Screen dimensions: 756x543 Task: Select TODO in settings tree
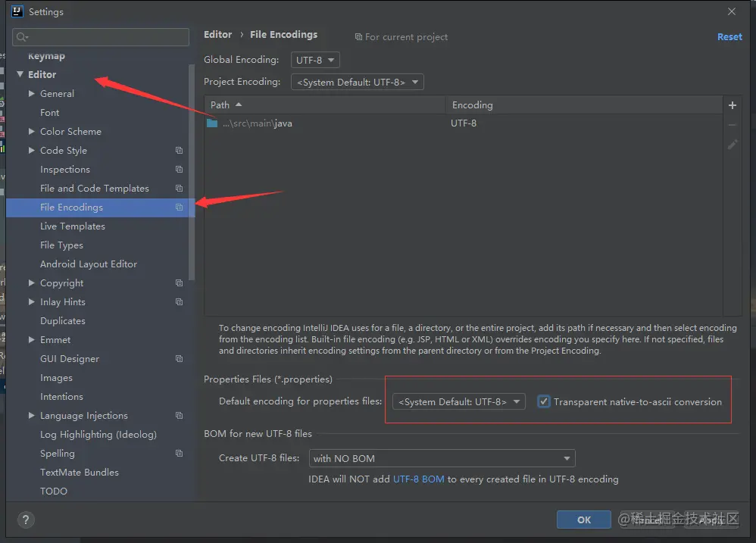point(54,491)
